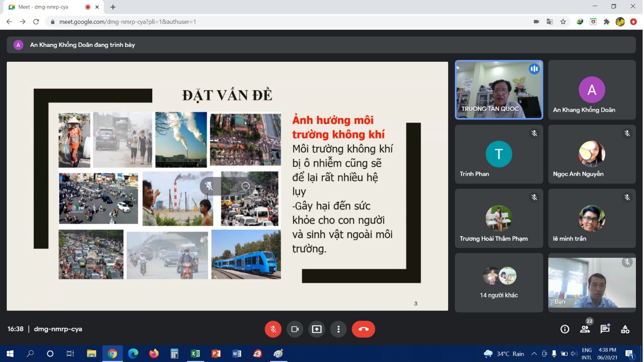Expand the '14 người khác' participants tile
This screenshot has width=644, height=362.
tap(499, 283)
